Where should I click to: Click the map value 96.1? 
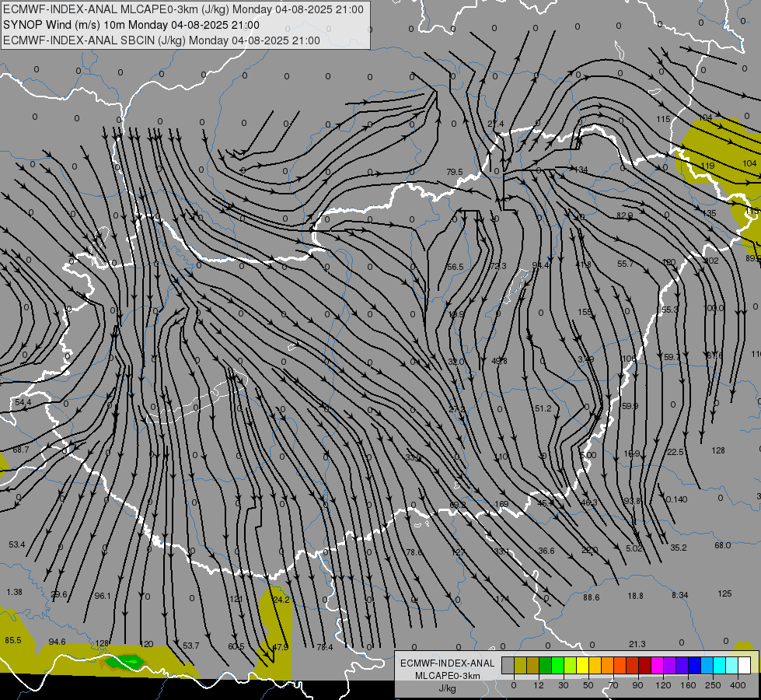click(103, 596)
